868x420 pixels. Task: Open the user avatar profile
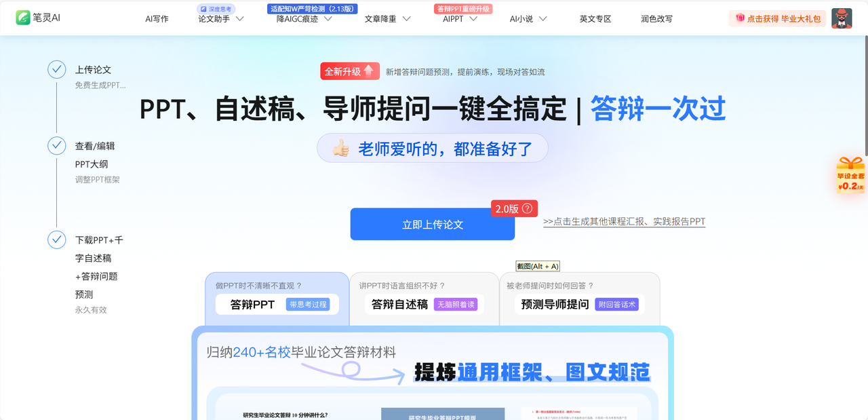click(x=842, y=18)
